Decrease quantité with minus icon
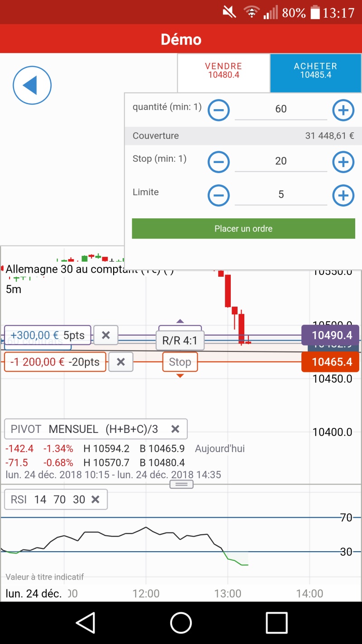362x644 pixels. click(219, 110)
